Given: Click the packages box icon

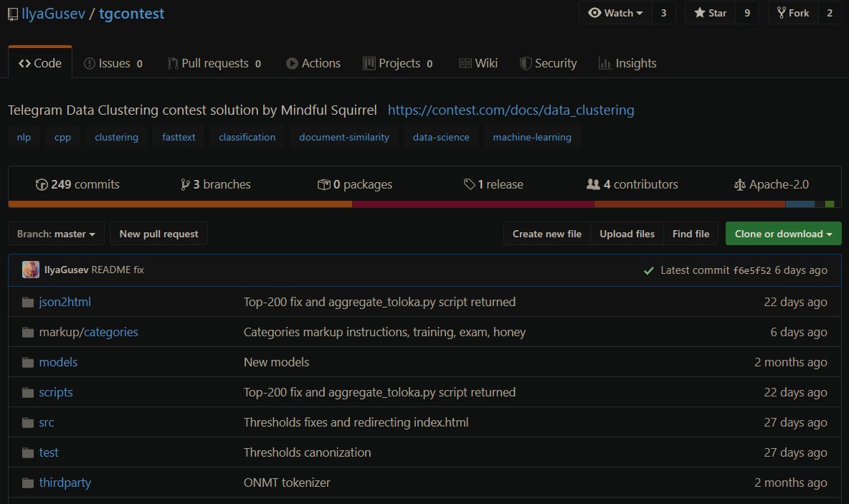Looking at the screenshot, I should 324,184.
